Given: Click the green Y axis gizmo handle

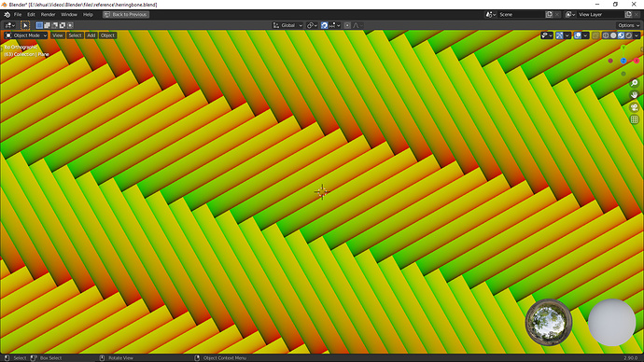Looking at the screenshot, I should pos(623,48).
